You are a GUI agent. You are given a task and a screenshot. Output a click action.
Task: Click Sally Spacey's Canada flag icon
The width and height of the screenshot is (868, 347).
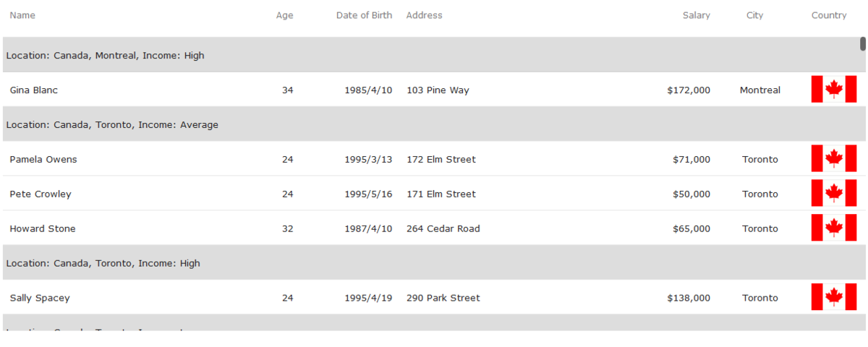coord(833,297)
